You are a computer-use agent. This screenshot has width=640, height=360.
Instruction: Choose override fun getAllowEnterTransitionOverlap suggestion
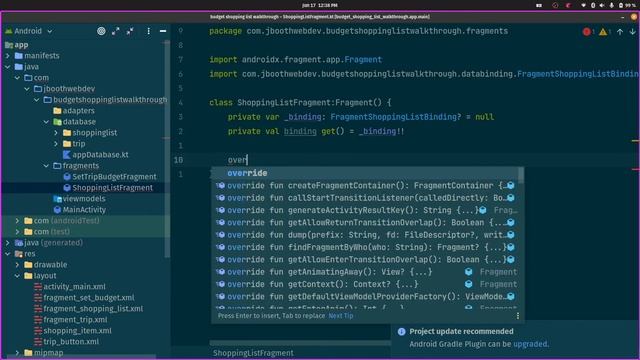(364, 260)
